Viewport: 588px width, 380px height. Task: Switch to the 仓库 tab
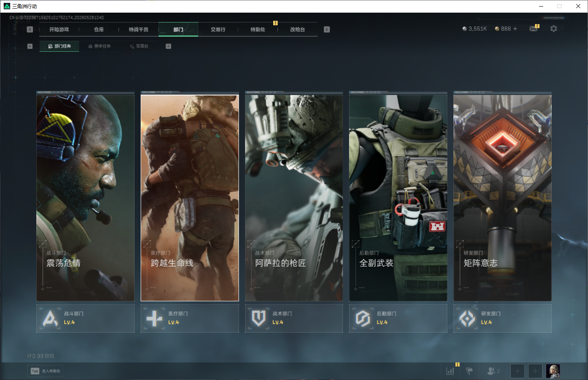tap(99, 29)
